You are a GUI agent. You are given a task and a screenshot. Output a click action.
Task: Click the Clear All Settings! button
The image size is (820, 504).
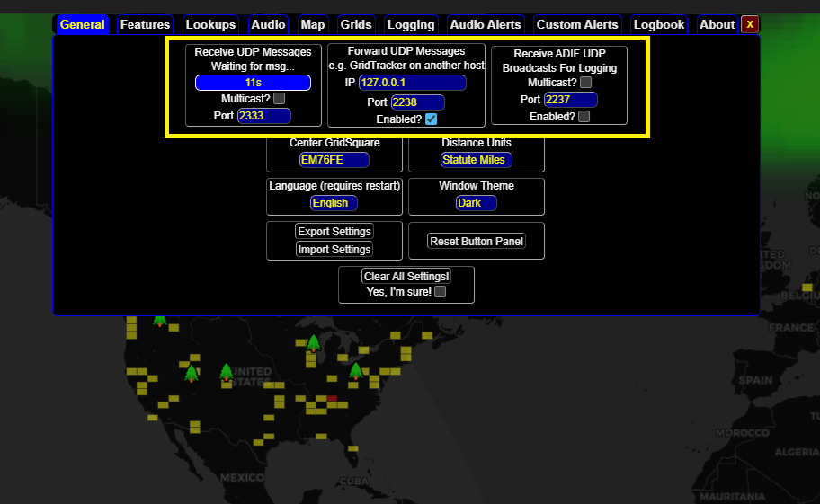(406, 277)
